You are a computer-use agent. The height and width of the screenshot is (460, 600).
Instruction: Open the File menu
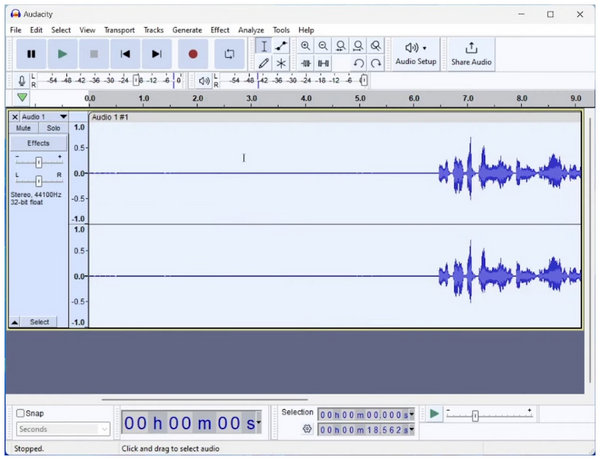[16, 30]
